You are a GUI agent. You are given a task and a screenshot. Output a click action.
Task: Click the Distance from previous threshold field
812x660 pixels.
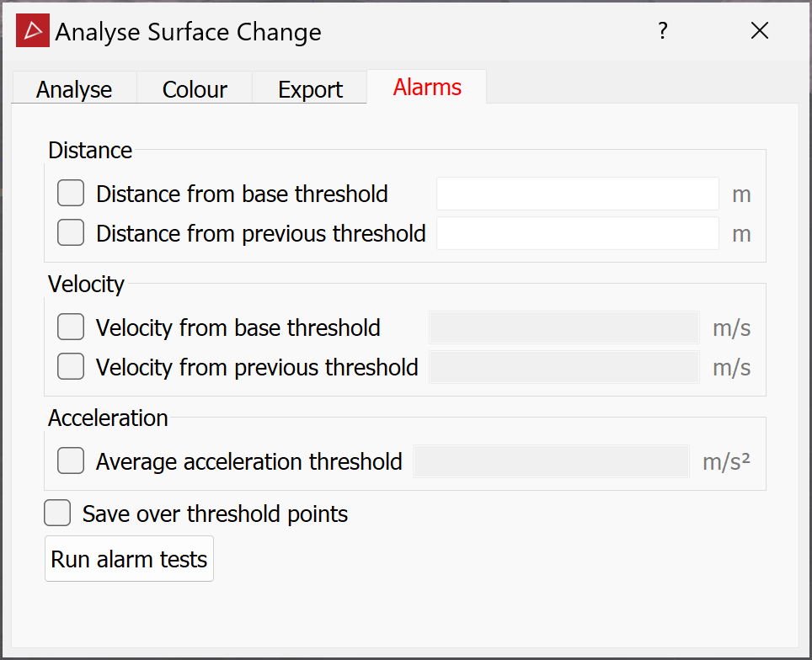(577, 233)
